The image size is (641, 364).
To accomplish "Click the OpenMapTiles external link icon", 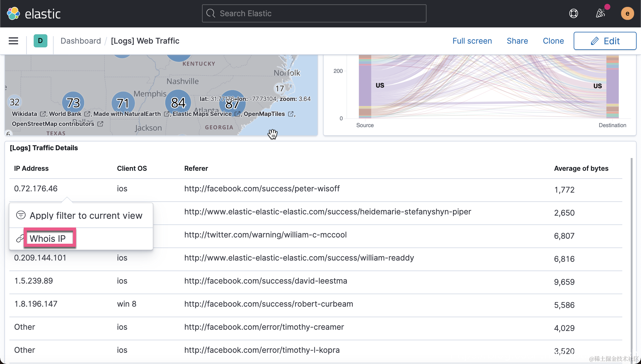I will pyautogui.click(x=291, y=114).
